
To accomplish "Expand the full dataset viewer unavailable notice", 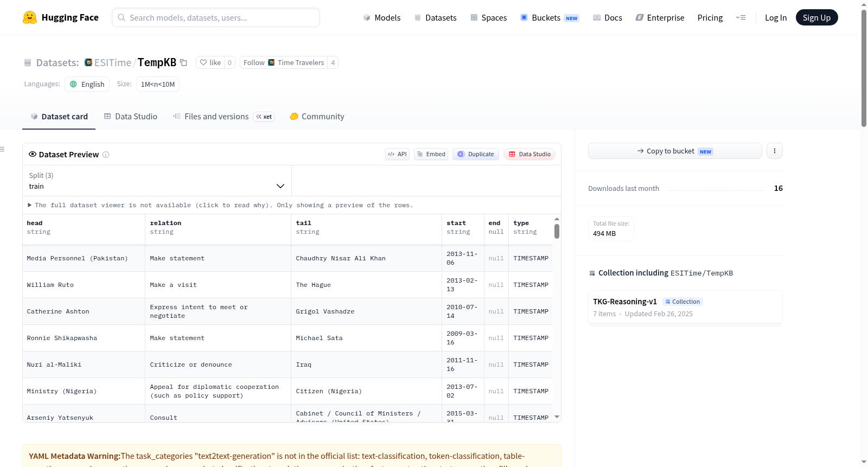I will (220, 205).
